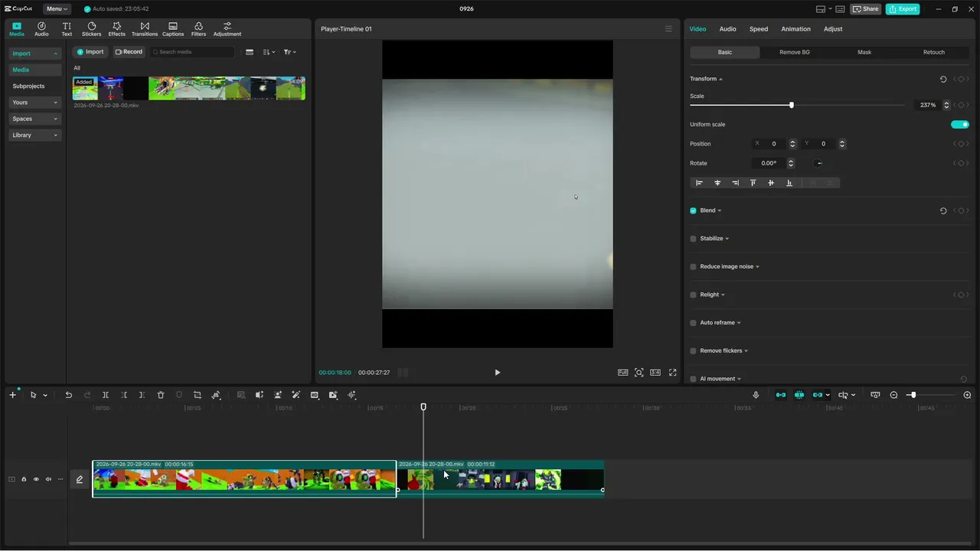
Task: Open the fullscreen preview icon
Action: pos(672,373)
